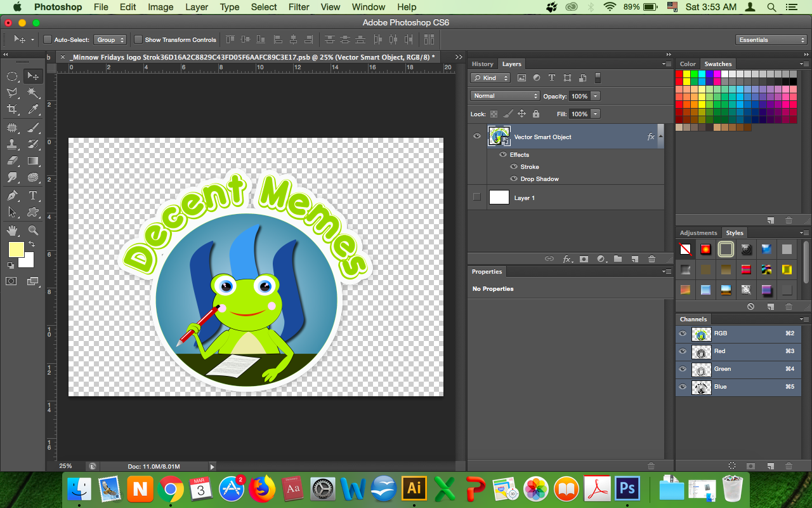Lock transparent pixels of the layer
Viewport: 812px width, 508px height.
point(494,114)
